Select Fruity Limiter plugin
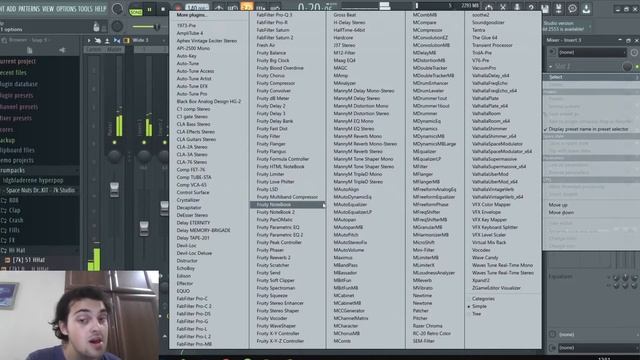Screen dimensions: 640x360 point(270,174)
